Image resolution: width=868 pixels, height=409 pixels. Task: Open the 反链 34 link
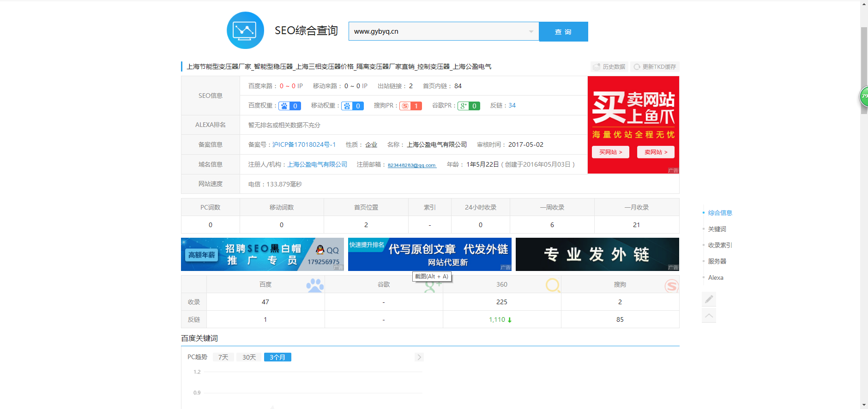[x=512, y=106]
